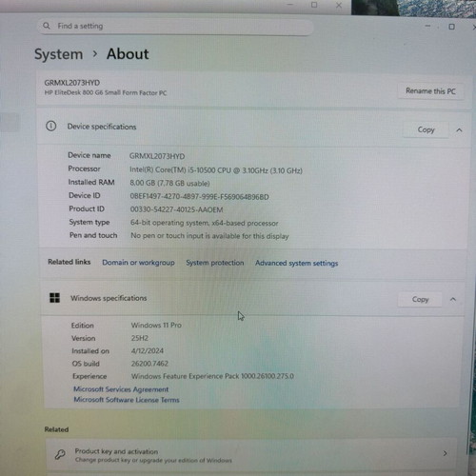Copy the device specifications
The height and width of the screenshot is (476, 476).
(426, 129)
